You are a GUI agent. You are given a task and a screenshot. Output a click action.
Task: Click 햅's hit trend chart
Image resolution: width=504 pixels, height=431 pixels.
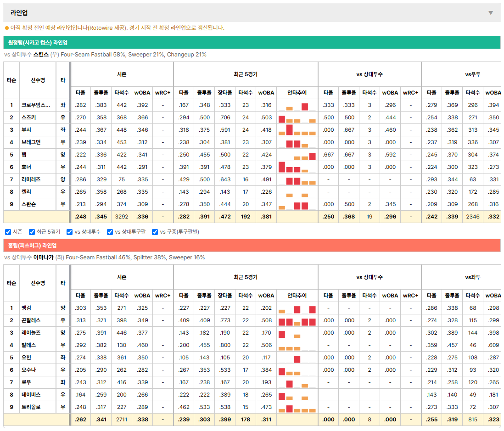pyautogui.click(x=297, y=155)
